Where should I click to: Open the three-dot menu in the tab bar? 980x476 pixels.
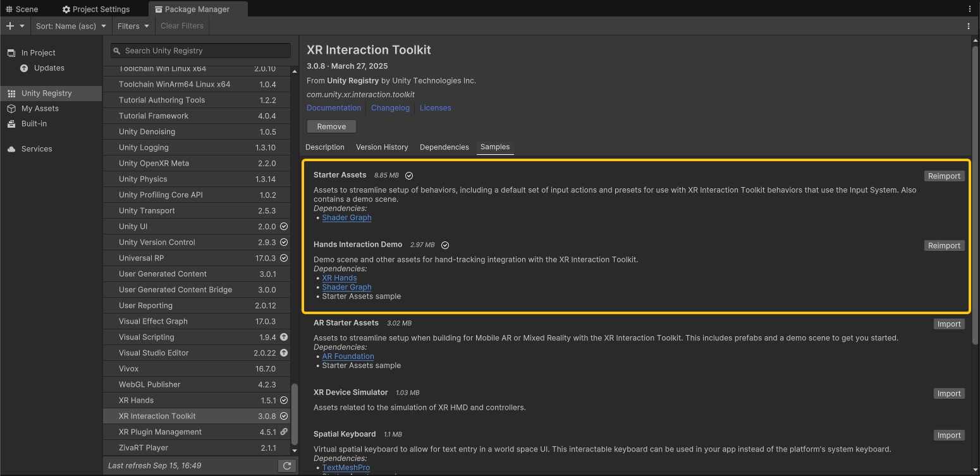point(970,9)
